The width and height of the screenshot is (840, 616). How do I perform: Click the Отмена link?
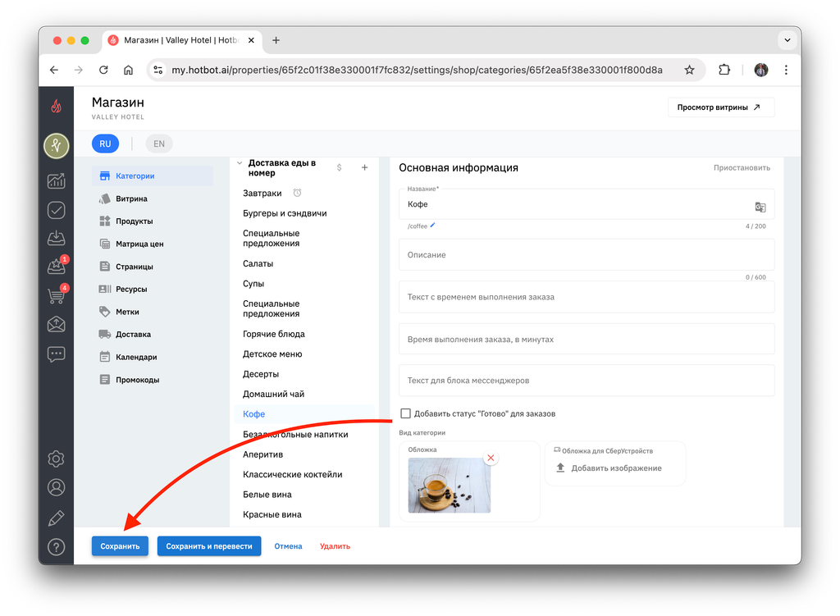tap(288, 546)
